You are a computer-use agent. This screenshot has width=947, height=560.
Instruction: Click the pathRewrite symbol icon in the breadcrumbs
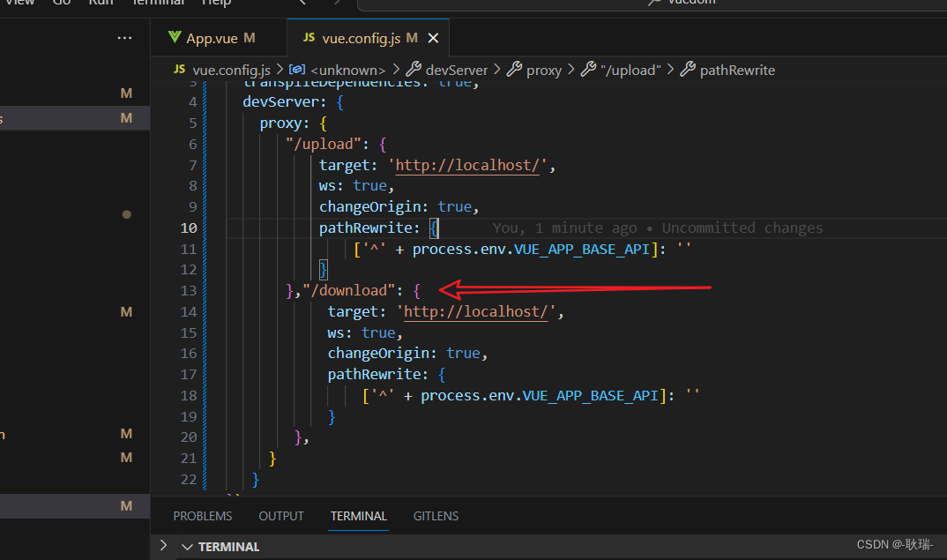690,69
